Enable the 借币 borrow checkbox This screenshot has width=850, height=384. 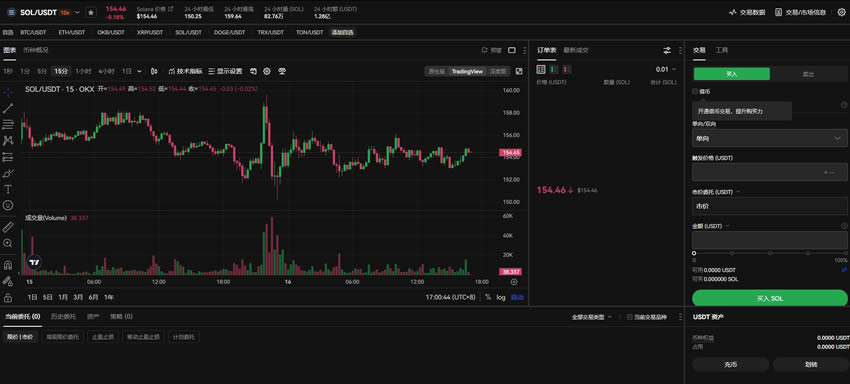695,91
